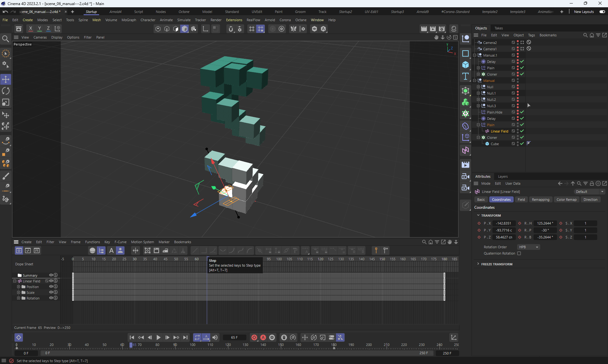Image resolution: width=608 pixels, height=364 pixels.
Task: Click the P.X position input field
Action: pyautogui.click(x=503, y=223)
